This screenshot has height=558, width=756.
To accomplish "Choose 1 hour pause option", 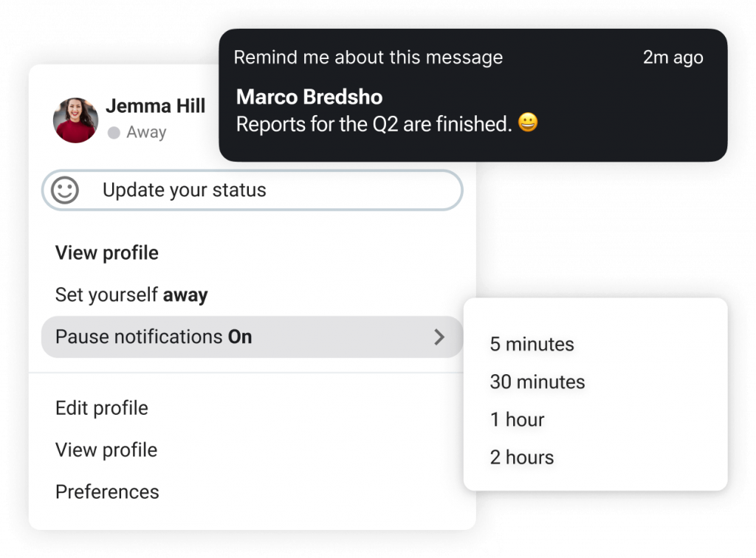I will point(517,419).
